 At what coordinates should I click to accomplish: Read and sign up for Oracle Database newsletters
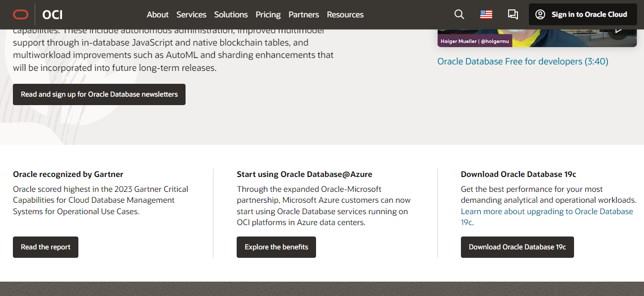coord(99,94)
